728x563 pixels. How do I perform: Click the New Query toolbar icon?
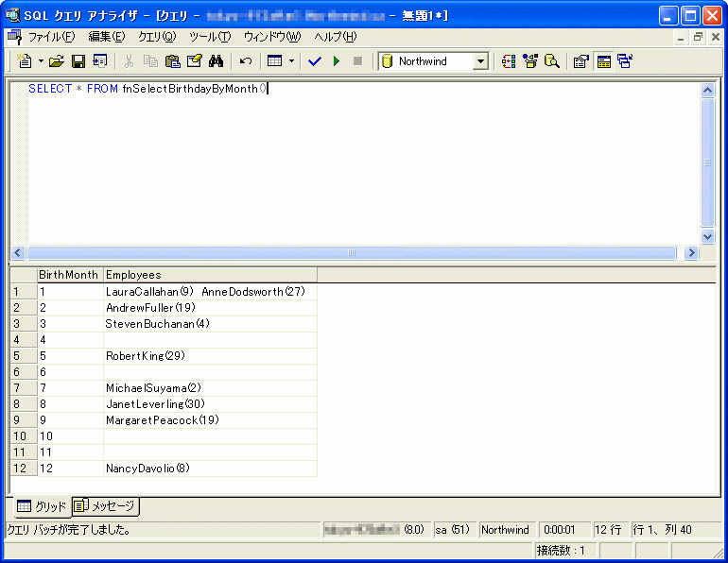pyautogui.click(x=25, y=61)
